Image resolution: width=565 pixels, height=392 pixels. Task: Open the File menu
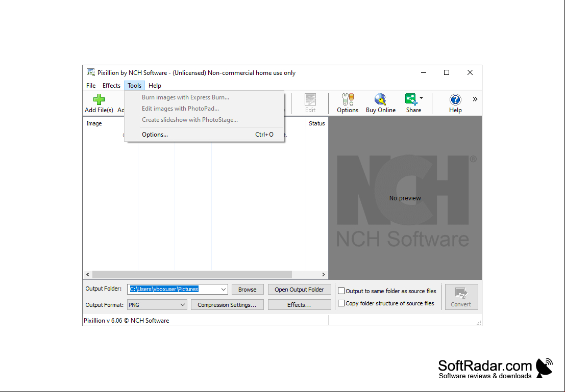[x=91, y=85]
